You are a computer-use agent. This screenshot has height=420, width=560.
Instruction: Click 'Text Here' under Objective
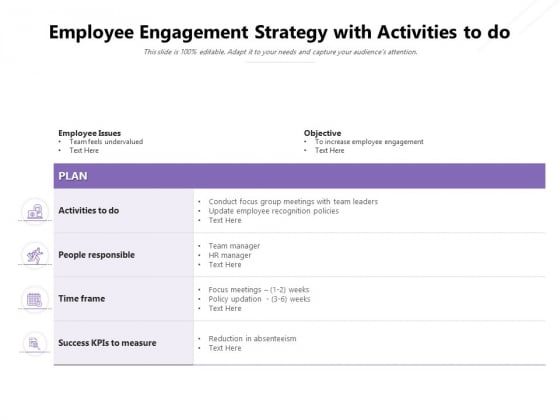pos(329,151)
